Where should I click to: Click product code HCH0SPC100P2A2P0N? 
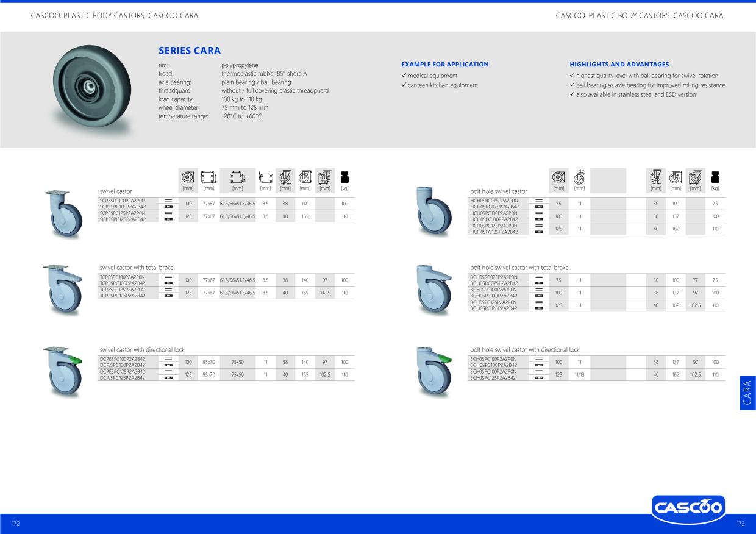[x=494, y=213]
